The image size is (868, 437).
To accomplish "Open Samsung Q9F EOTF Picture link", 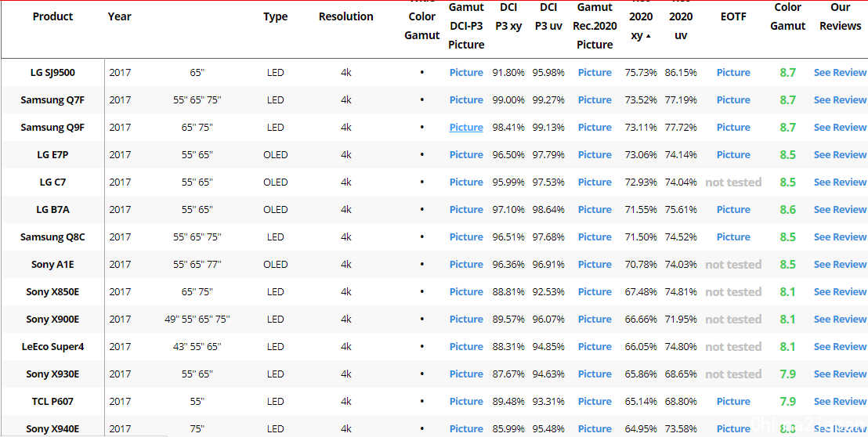I will pyautogui.click(x=733, y=127).
